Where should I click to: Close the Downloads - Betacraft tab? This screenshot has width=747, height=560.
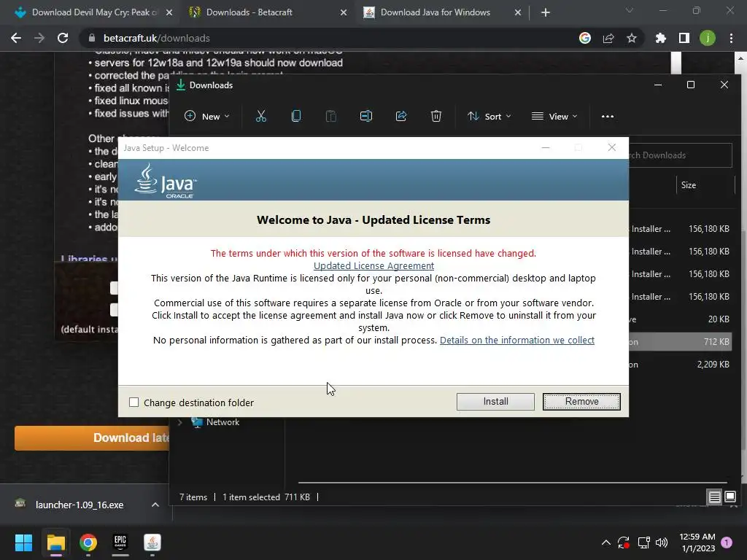click(x=344, y=12)
